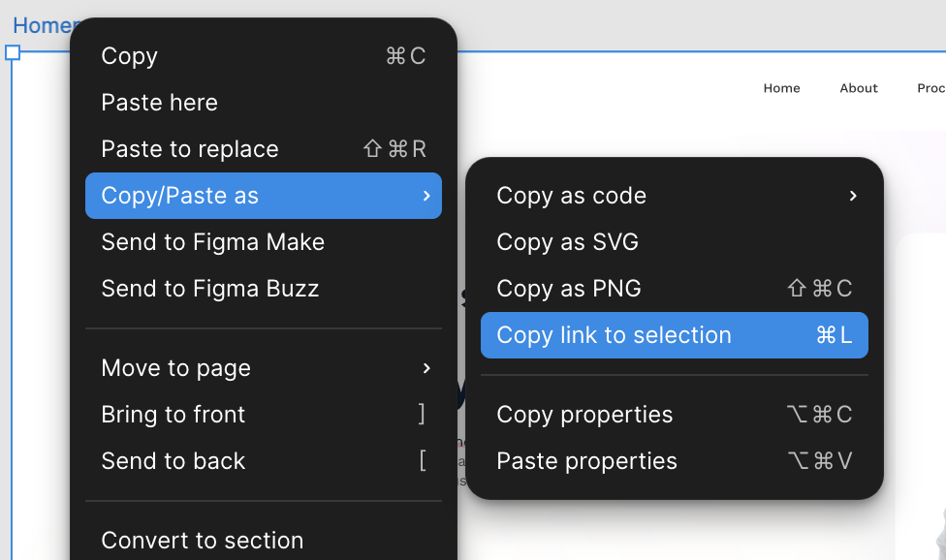
Task: Send selection to Figma Make
Action: (213, 242)
